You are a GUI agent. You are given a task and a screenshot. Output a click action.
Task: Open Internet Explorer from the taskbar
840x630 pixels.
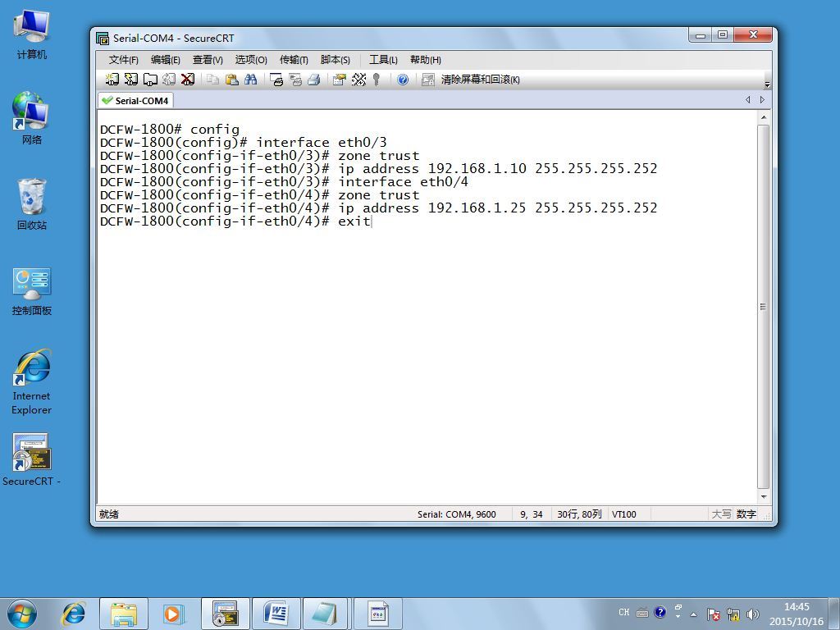(74, 614)
